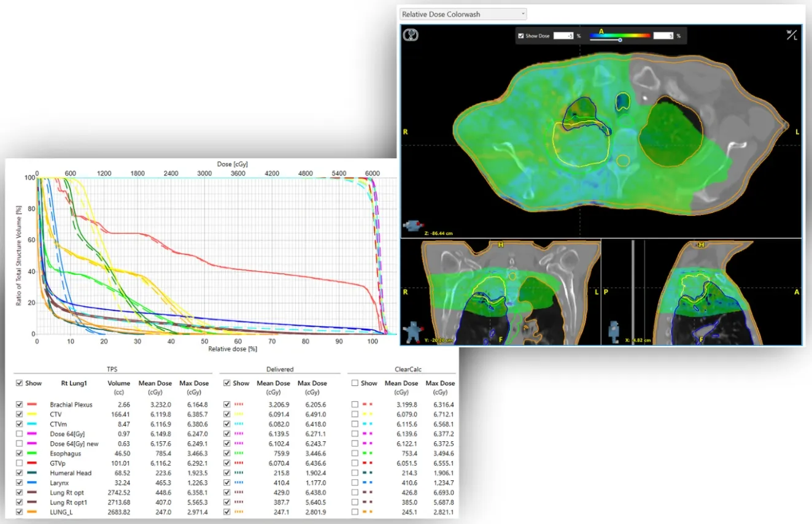Image resolution: width=812 pixels, height=524 pixels.
Task: Open the Relative Dose Colorwash dropdown
Action: 462,13
